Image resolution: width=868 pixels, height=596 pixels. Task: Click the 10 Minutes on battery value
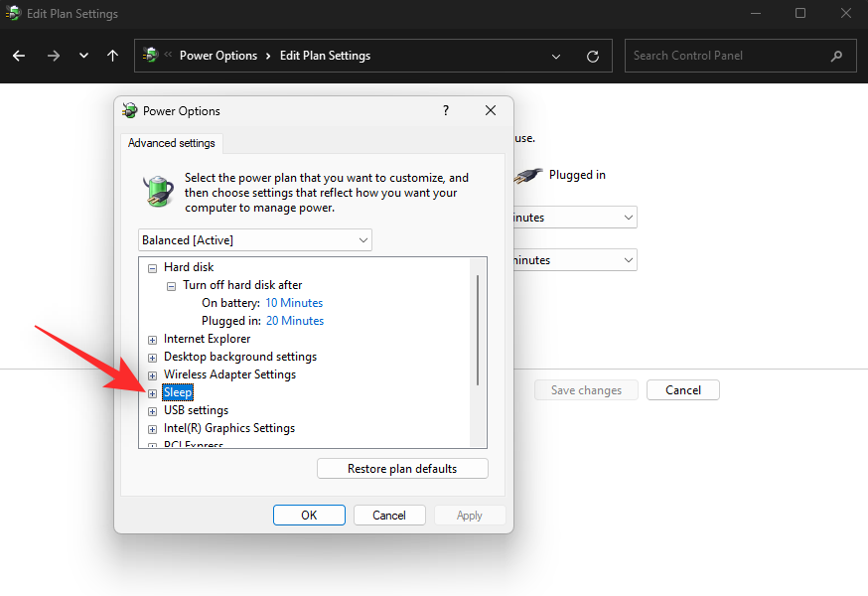point(294,303)
